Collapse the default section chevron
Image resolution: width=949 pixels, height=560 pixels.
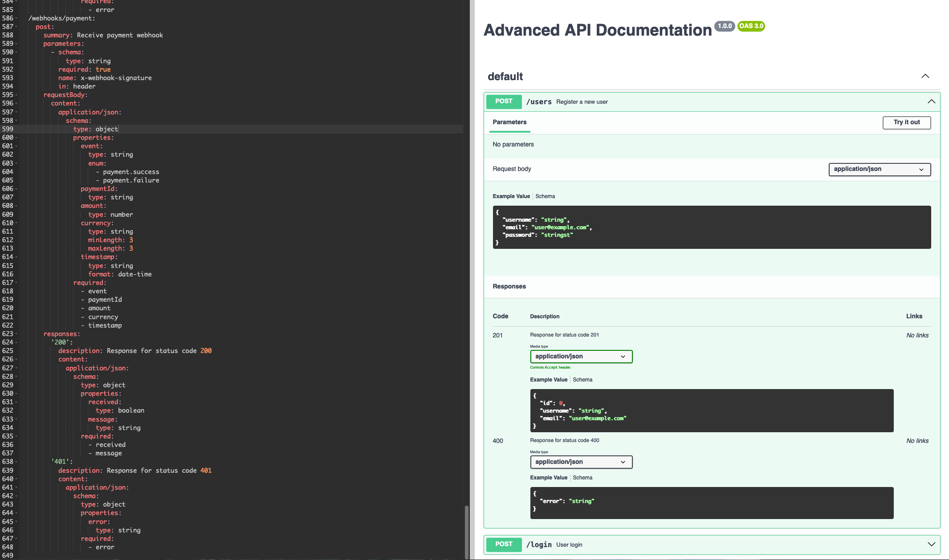tap(925, 76)
